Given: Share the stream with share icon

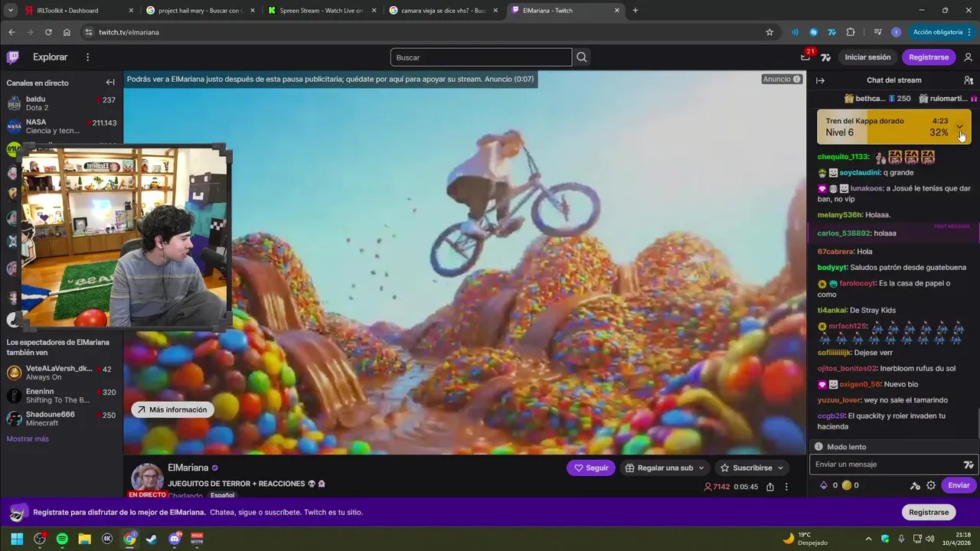Looking at the screenshot, I should 770,487.
